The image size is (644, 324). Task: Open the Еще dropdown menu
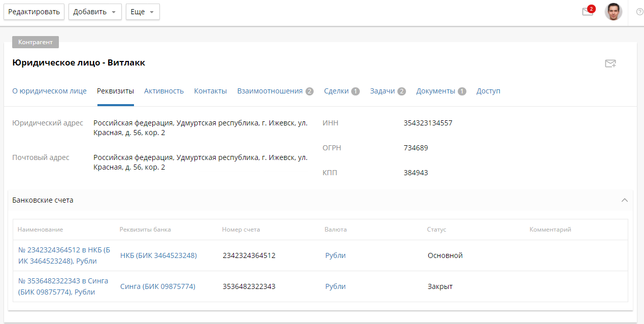click(143, 12)
